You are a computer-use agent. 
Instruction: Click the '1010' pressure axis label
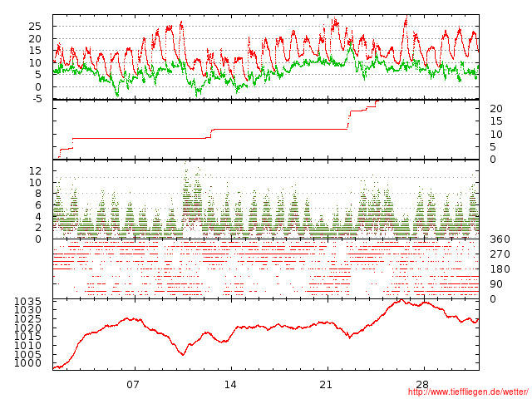tap(27, 346)
